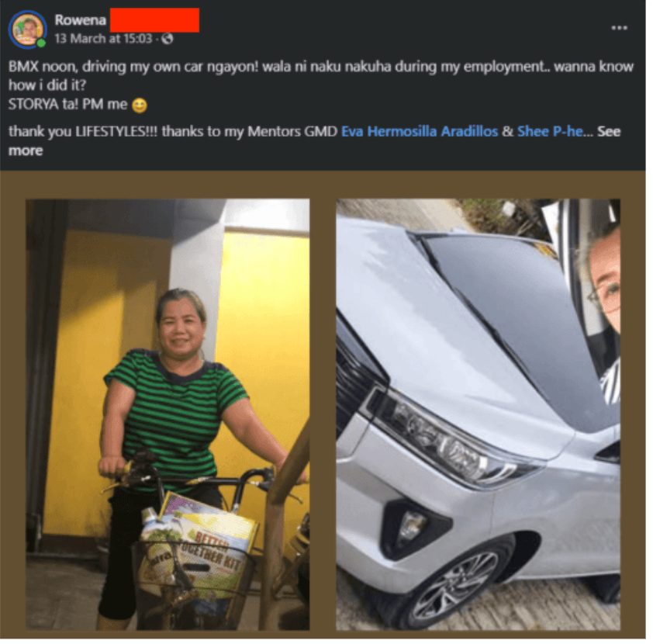The width and height of the screenshot is (653, 644).
Task: Open Eva Hermosilla Aradillos tagged profile
Action: (x=420, y=132)
